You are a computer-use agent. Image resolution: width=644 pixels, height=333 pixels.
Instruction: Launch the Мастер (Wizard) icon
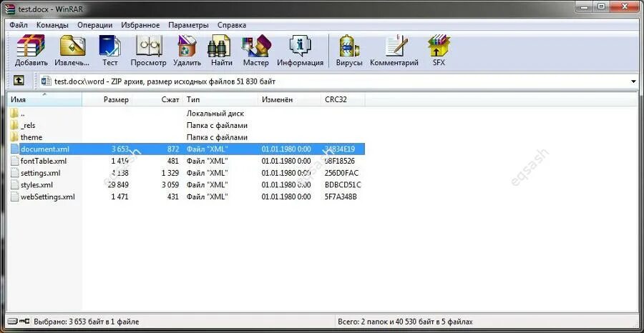coord(256,46)
